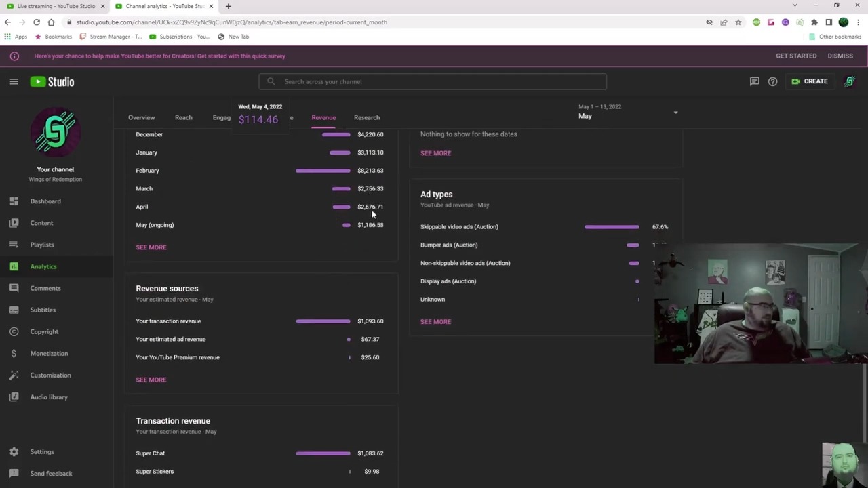Screen dimensions: 868x488
Task: Open the Apps bookmarks shortcut
Action: (16, 37)
